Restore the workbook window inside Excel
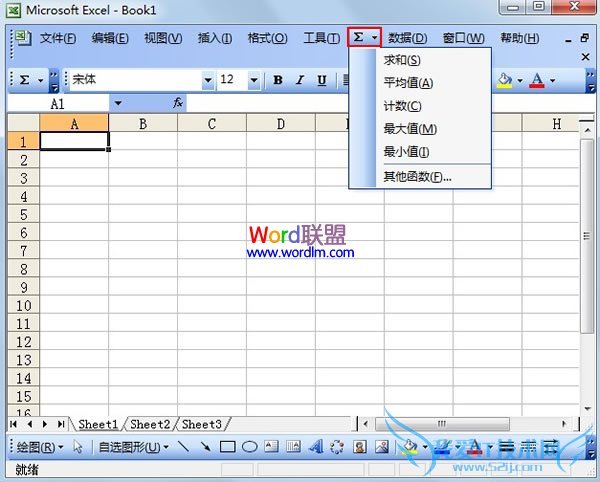The image size is (600, 482). click(x=584, y=38)
